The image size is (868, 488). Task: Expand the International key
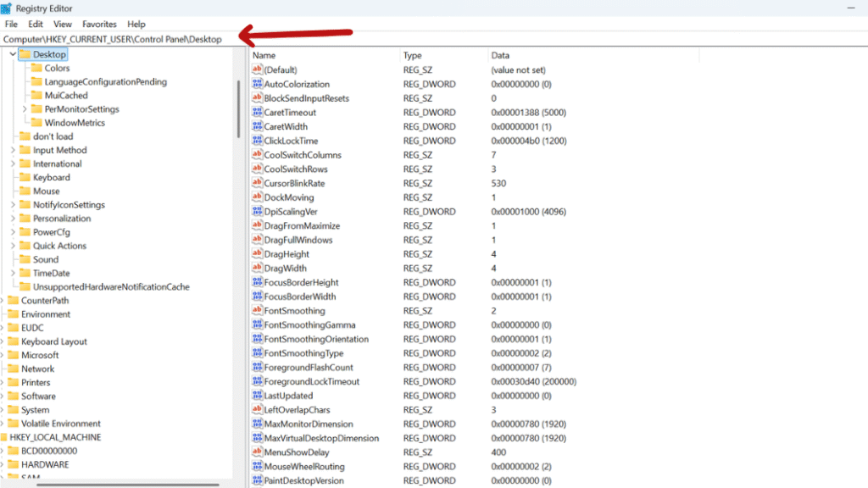(13, 164)
